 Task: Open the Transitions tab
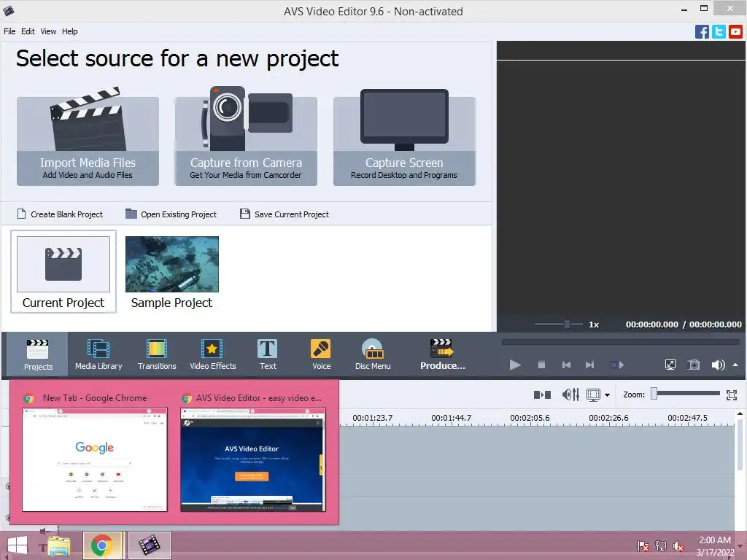157,355
